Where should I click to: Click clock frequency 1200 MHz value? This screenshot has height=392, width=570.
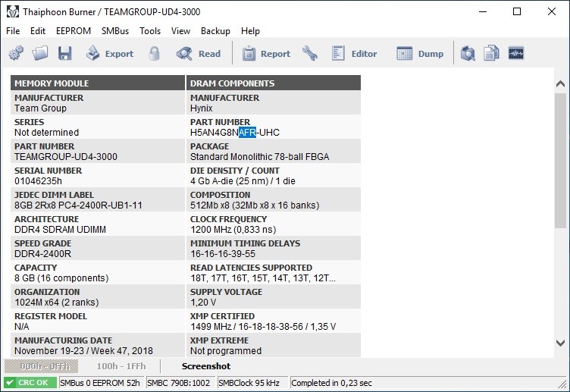(233, 230)
